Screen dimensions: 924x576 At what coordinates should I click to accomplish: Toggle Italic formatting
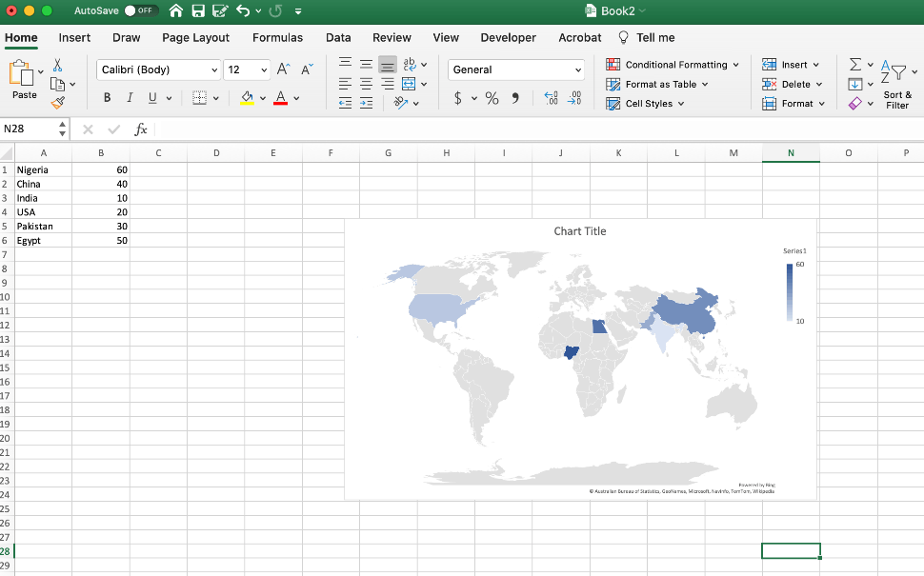(x=129, y=98)
